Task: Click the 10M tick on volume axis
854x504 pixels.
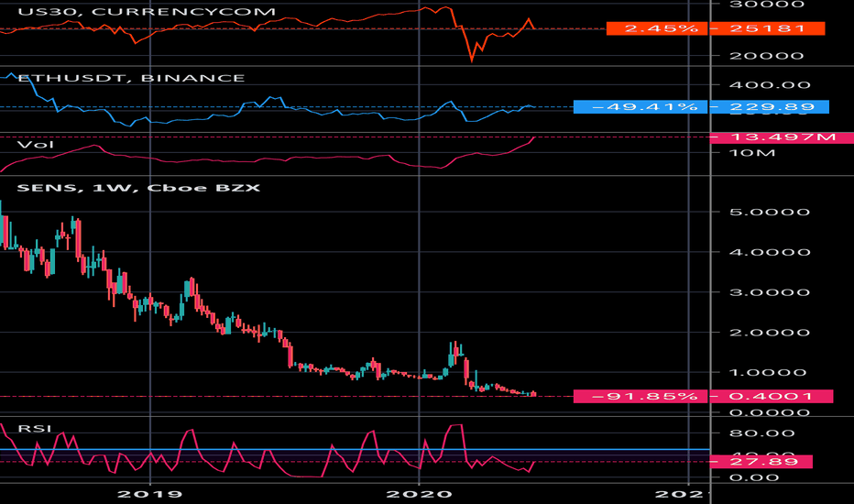Action: pos(751,153)
